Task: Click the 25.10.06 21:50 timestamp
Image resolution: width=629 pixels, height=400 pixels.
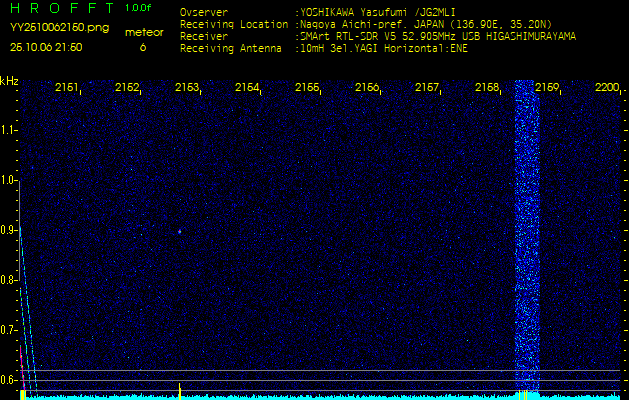Action: (46, 47)
